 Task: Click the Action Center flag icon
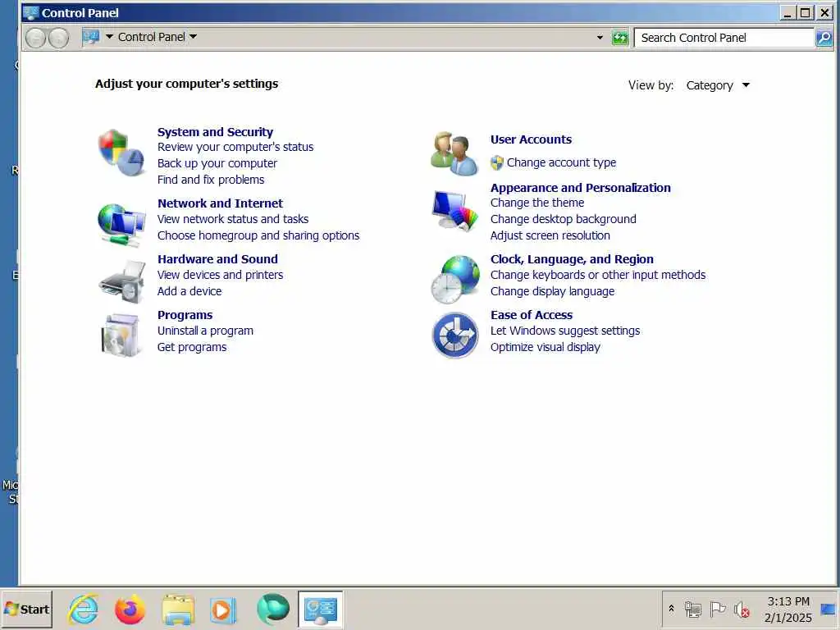[x=717, y=609]
